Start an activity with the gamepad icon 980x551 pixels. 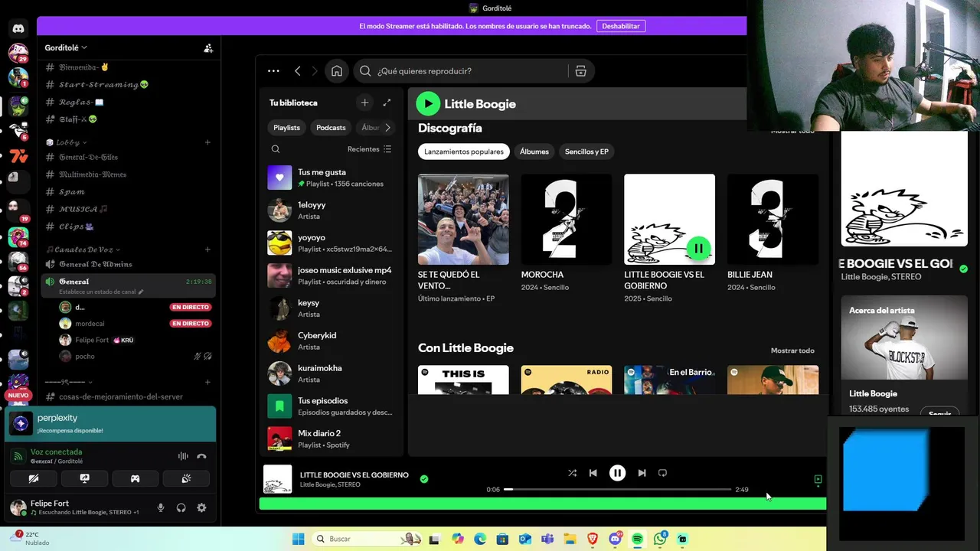(x=135, y=478)
